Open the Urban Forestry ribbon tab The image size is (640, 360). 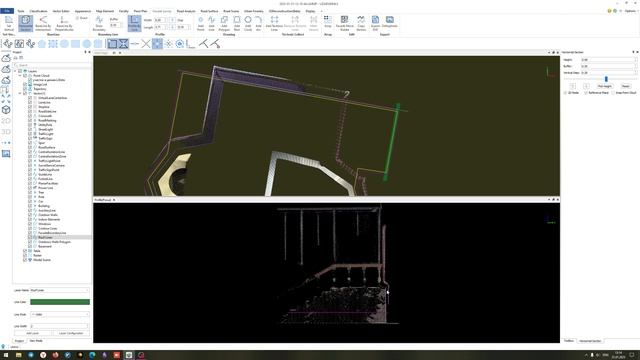[253, 11]
